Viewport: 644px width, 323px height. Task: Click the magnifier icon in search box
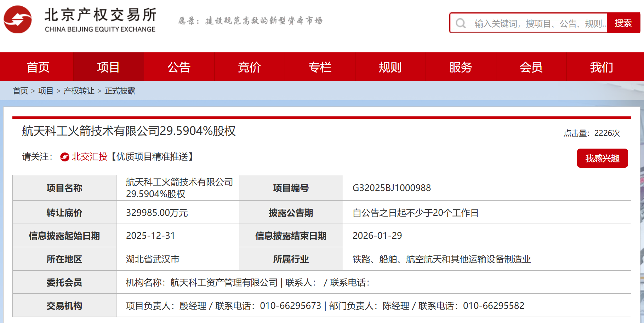[461, 23]
